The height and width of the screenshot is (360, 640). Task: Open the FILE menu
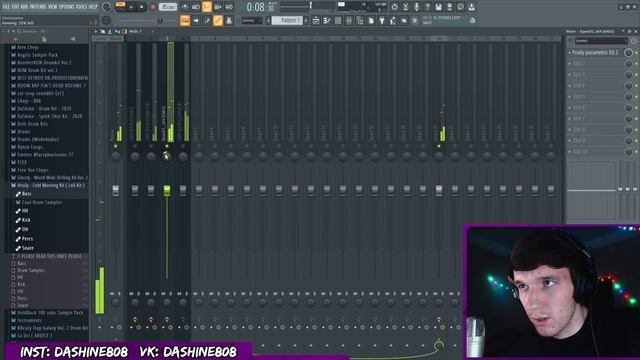coord(6,7)
